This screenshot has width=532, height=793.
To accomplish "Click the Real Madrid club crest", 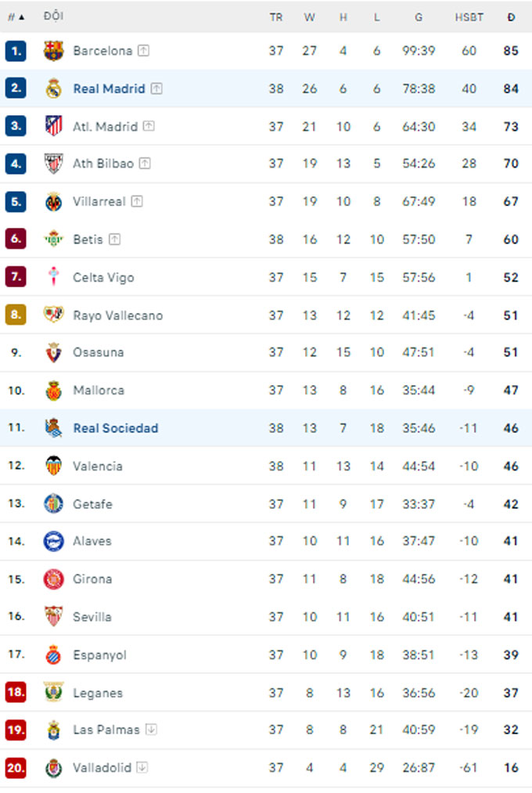I will 53,88.
